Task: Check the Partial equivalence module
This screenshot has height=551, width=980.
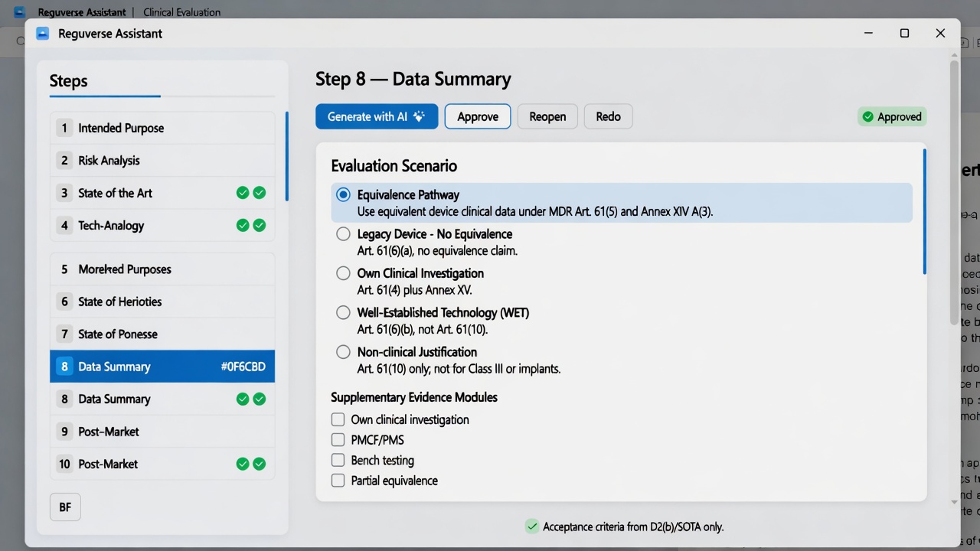Action: (338, 481)
